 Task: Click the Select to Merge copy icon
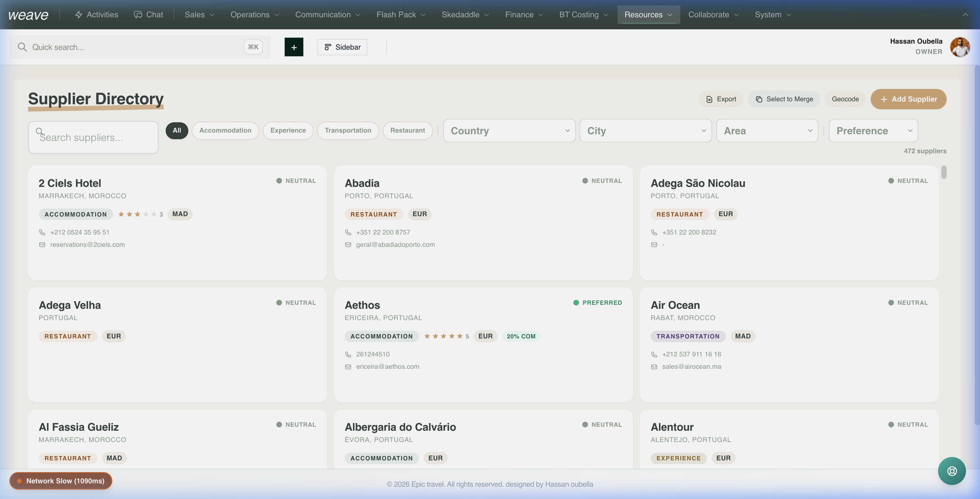click(x=759, y=99)
